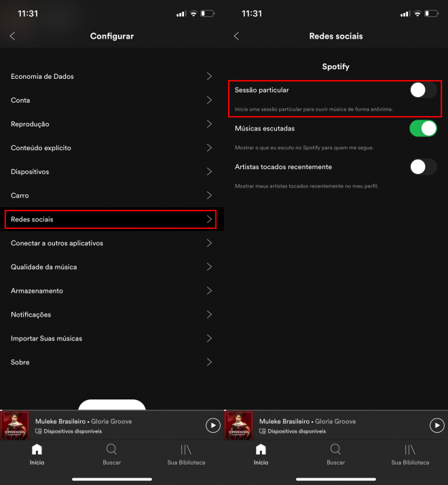
Task: Tap home indicator bar on left screen
Action: click(x=111, y=479)
